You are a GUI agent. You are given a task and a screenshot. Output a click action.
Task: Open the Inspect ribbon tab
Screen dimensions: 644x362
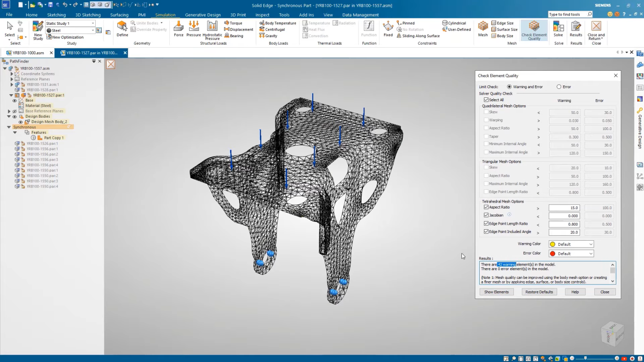[262, 15]
